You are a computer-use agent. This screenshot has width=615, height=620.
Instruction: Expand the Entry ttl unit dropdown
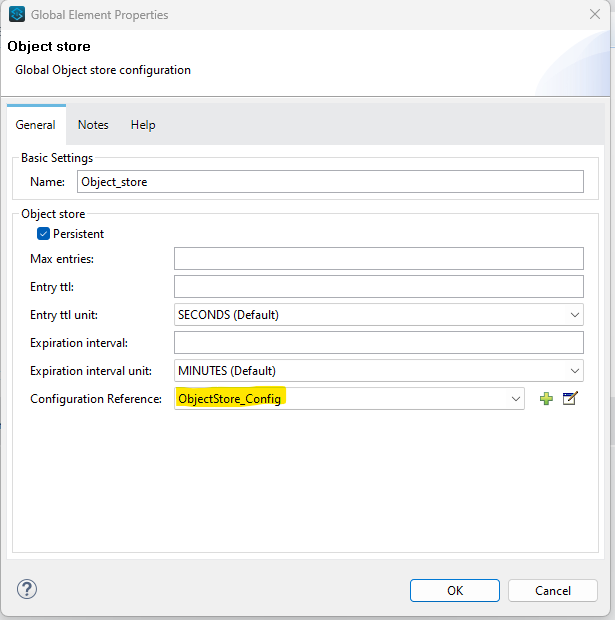pos(574,314)
